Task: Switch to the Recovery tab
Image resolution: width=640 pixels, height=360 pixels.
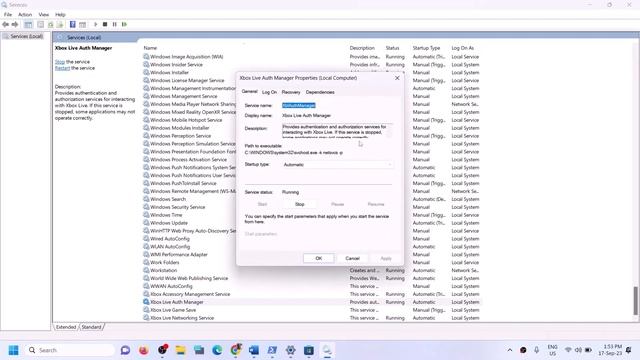Action: 291,92
